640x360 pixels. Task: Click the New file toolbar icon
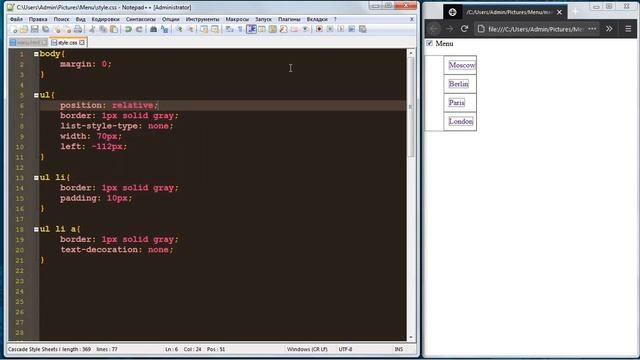[13, 29]
